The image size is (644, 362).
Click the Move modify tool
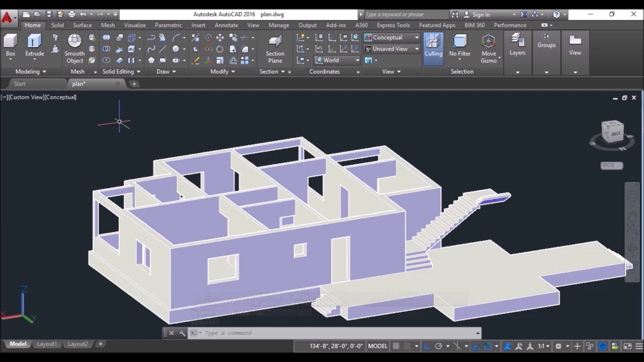pyautogui.click(x=220, y=38)
